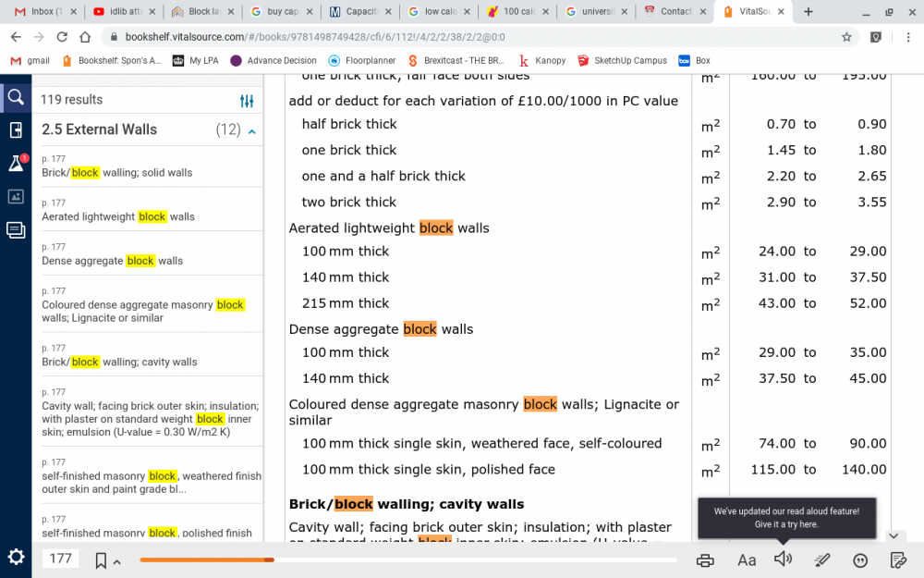Open the Floorplanner bookmark
The width and height of the screenshot is (924, 578).
(x=362, y=60)
